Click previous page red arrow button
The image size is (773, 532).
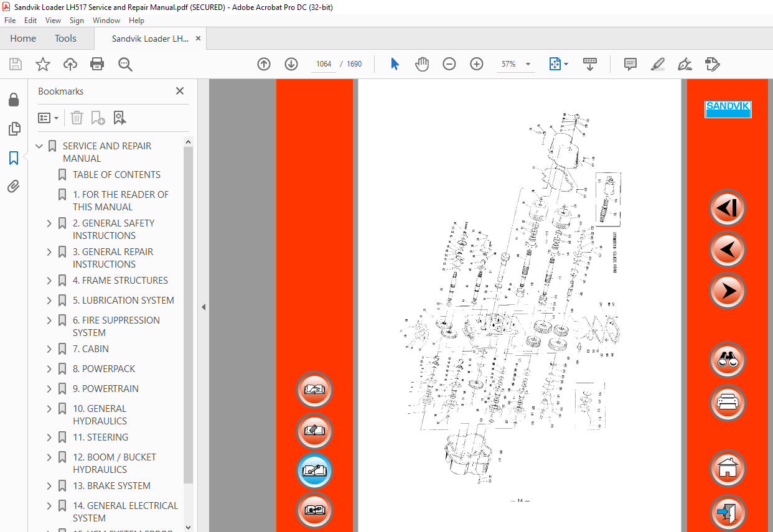click(x=728, y=250)
